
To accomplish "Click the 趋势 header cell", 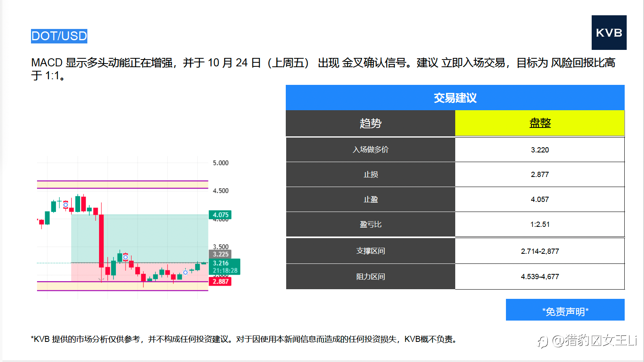I will point(370,123).
